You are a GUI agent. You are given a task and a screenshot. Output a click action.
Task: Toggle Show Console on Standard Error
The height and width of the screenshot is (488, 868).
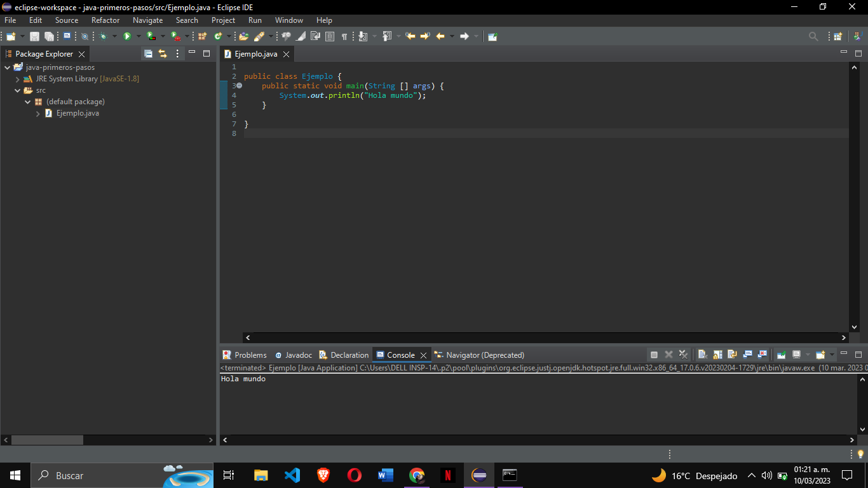[x=762, y=355]
